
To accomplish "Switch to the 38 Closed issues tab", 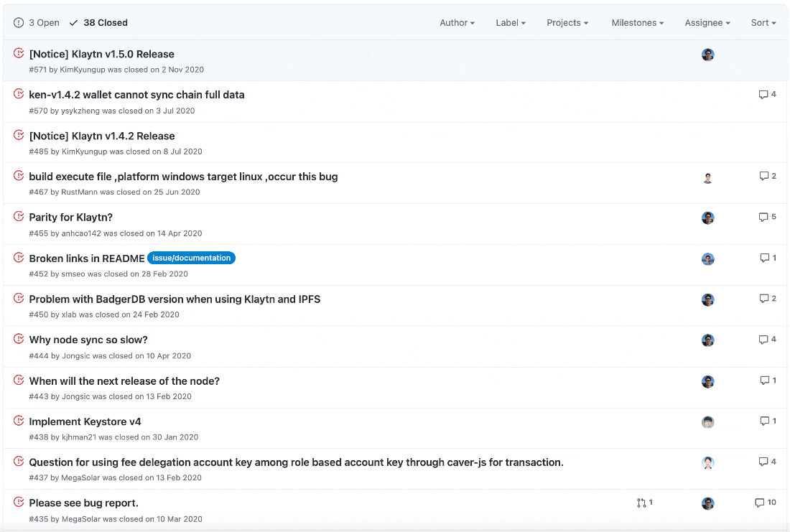I will tap(98, 23).
